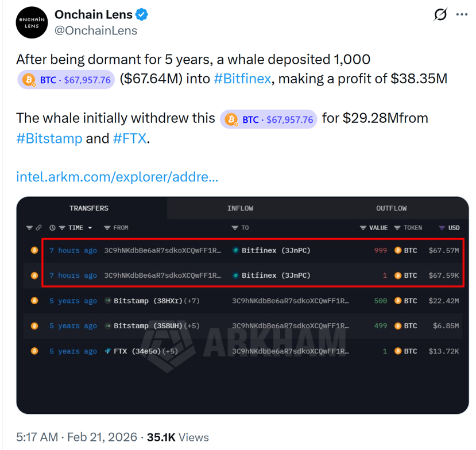The width and height of the screenshot is (476, 450).
Task: Click the From column filter icon
Action: pyautogui.click(x=107, y=228)
